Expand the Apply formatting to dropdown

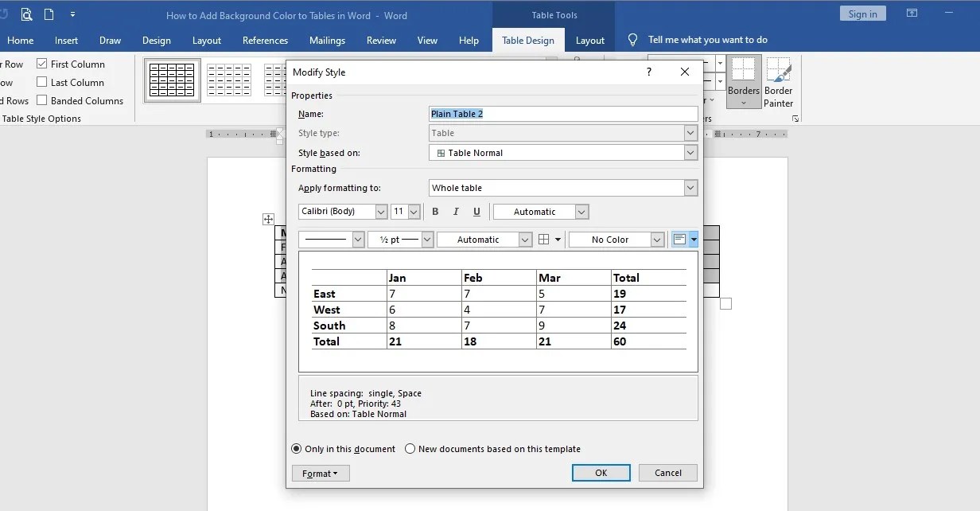tap(690, 187)
